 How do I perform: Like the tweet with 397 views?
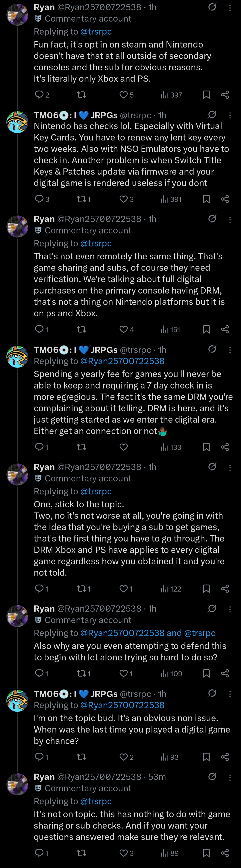click(x=124, y=95)
